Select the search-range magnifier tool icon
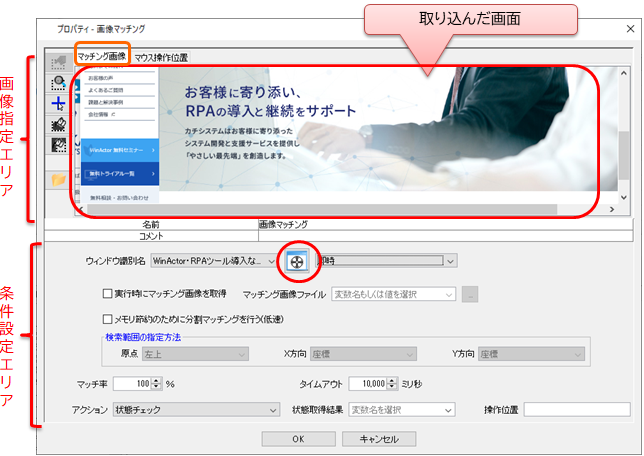Screen dimensions: 644x456 (x=58, y=83)
